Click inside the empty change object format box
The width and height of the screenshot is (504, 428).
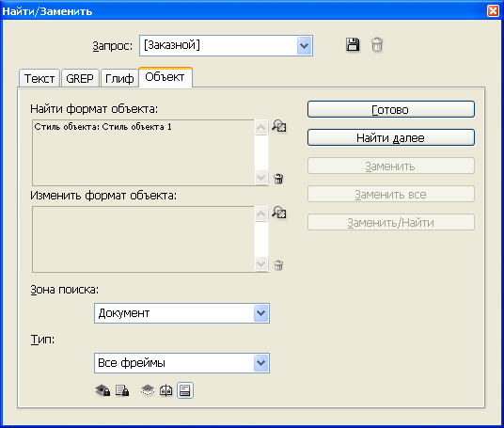pos(143,240)
